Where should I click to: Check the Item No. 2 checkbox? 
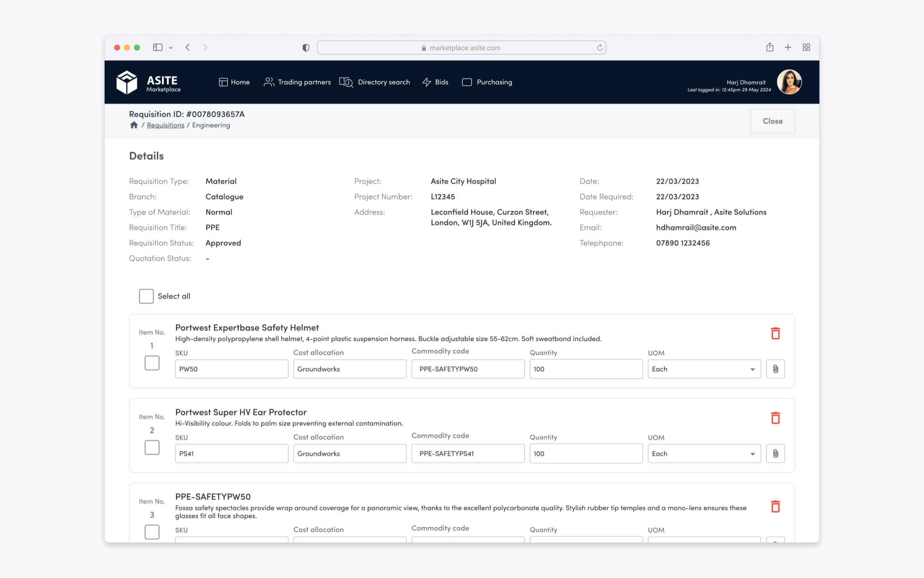click(x=152, y=447)
